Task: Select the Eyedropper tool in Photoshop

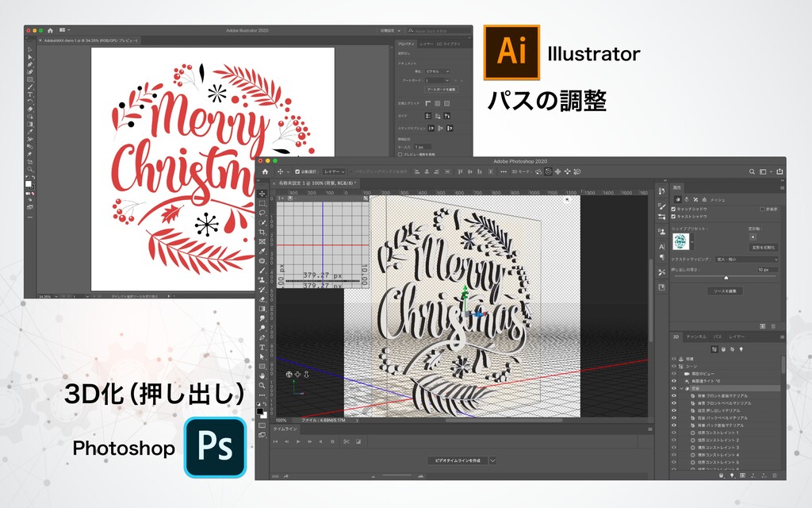Action: 262,251
